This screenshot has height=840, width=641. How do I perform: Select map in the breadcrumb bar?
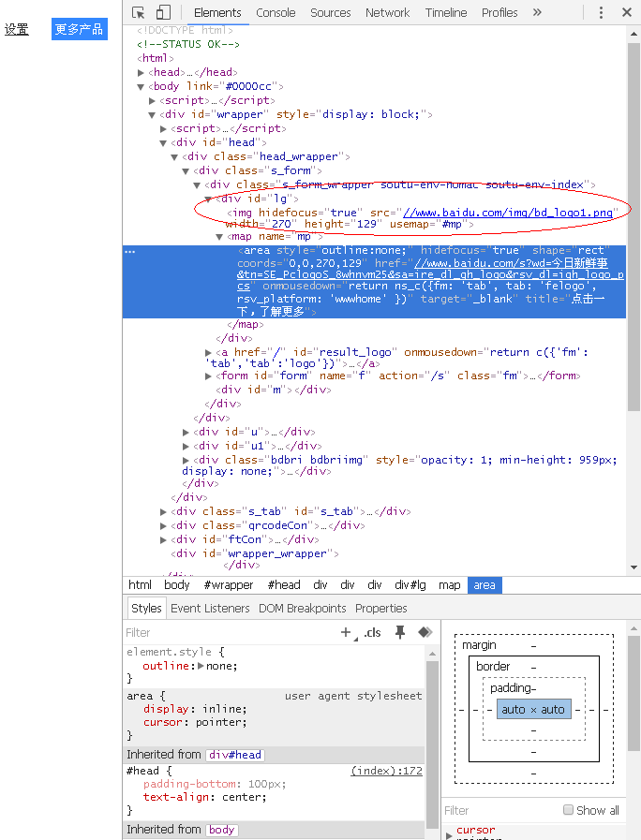pyautogui.click(x=449, y=585)
